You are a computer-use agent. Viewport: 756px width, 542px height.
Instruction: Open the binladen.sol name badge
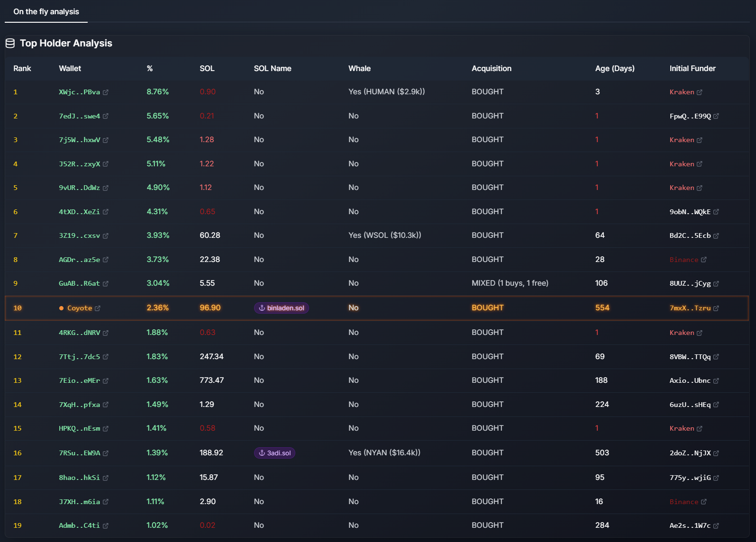[282, 308]
